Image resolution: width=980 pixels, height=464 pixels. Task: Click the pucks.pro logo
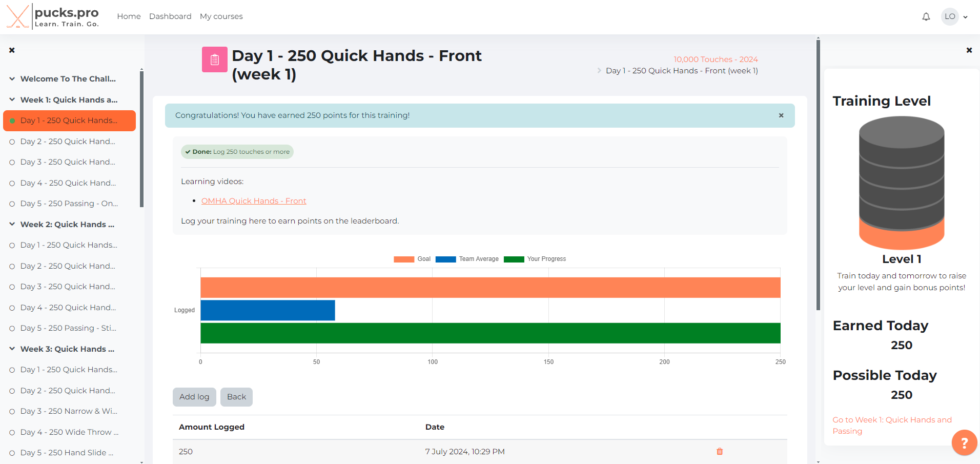tap(53, 16)
